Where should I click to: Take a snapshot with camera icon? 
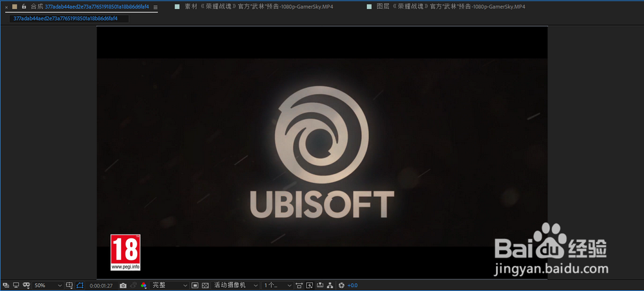pos(123,285)
